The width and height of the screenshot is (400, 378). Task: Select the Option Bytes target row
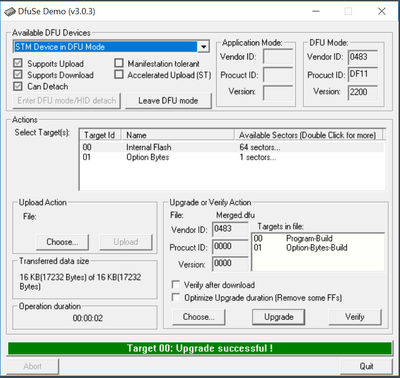tap(232, 157)
